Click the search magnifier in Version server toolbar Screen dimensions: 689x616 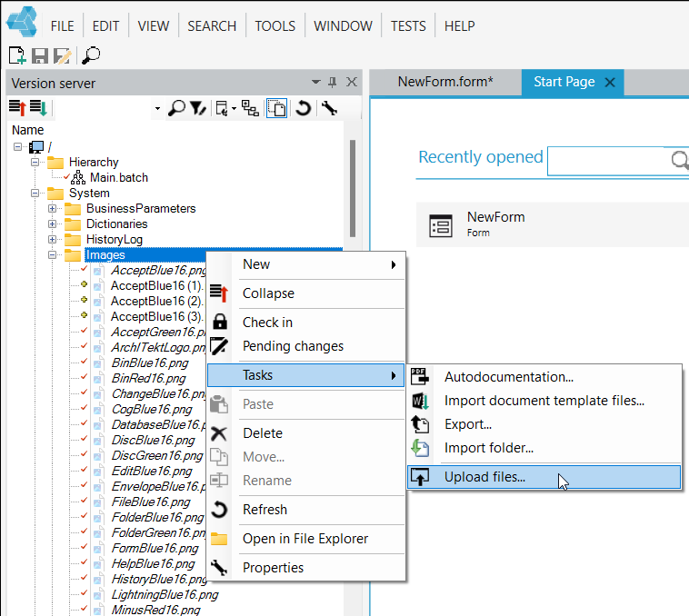(x=176, y=108)
